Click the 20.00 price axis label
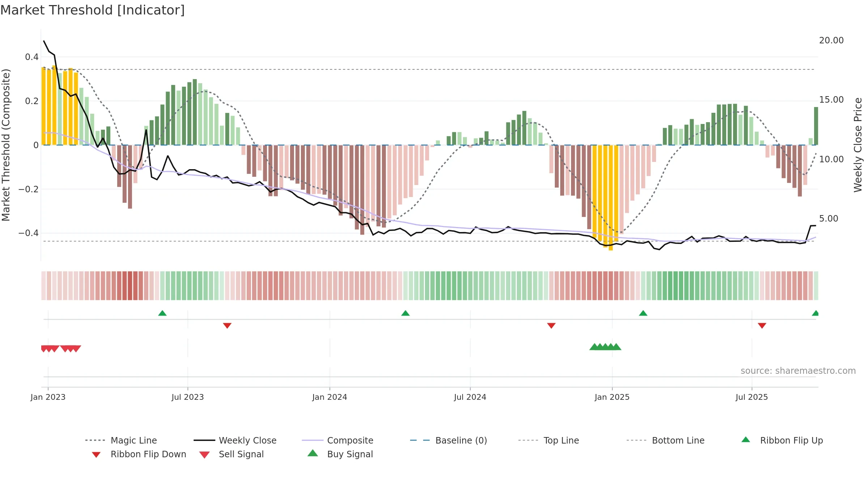868x488 pixels. (831, 40)
